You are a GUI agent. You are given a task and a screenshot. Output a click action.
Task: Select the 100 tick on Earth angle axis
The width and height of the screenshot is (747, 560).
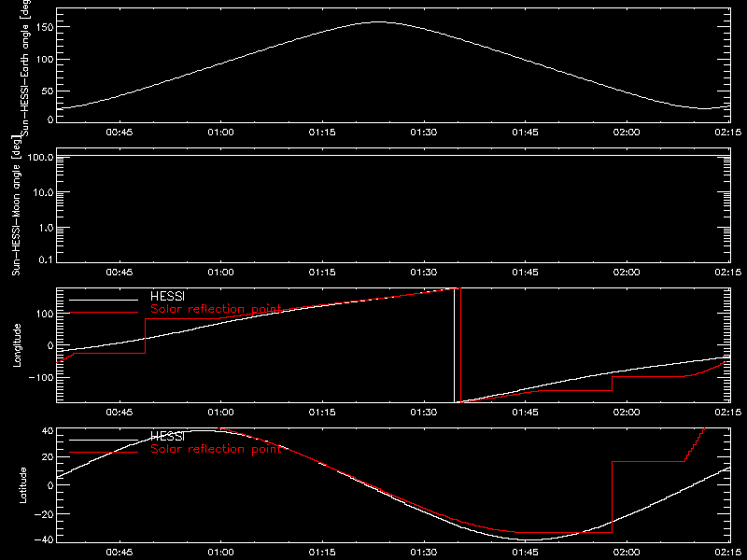tap(45, 60)
